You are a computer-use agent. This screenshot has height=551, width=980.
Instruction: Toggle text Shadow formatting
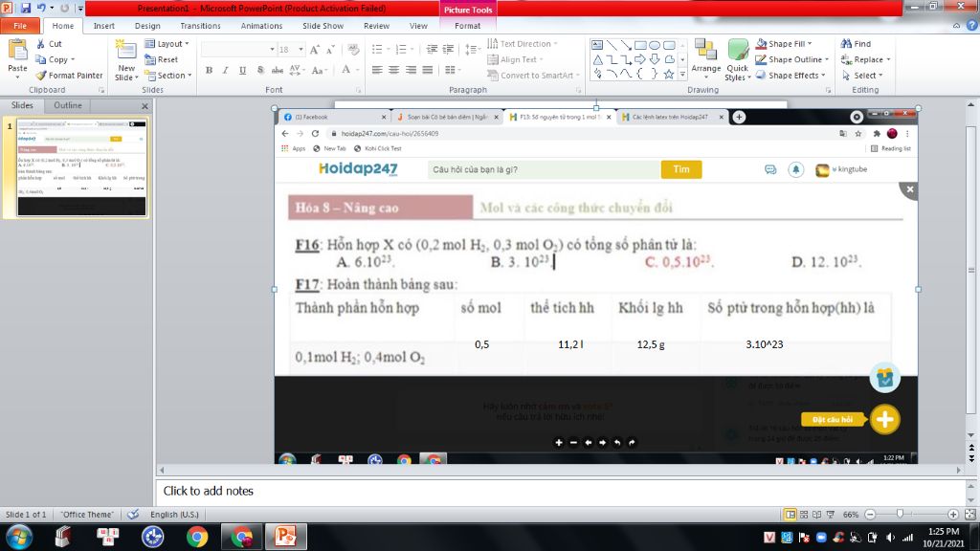point(260,70)
